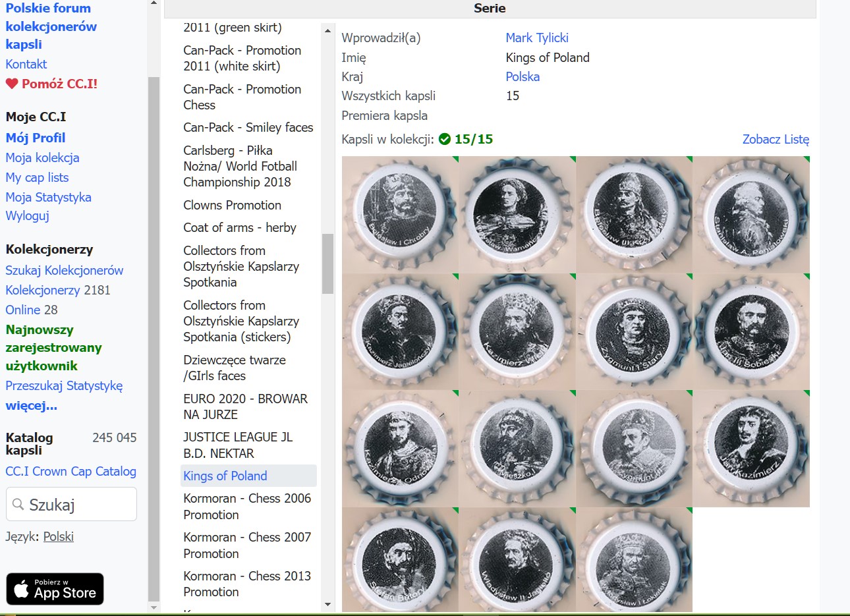Open Zobacz Listę link
This screenshot has height=616, width=850.
776,139
